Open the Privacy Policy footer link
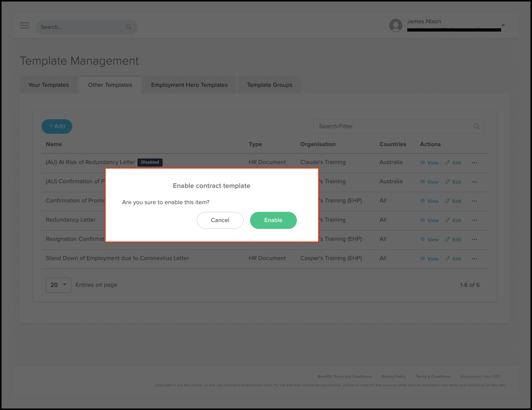 (393, 376)
